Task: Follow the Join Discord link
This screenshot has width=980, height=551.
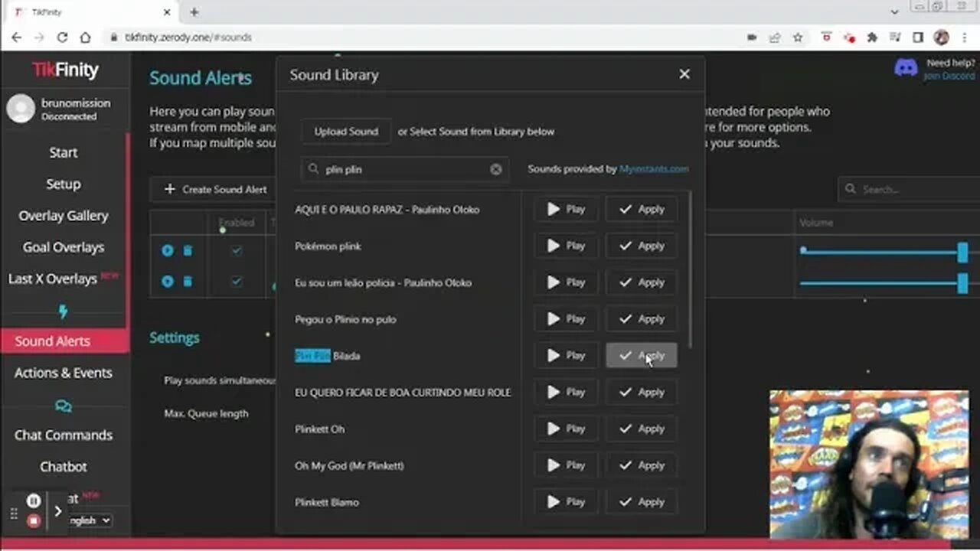Action: [x=949, y=76]
